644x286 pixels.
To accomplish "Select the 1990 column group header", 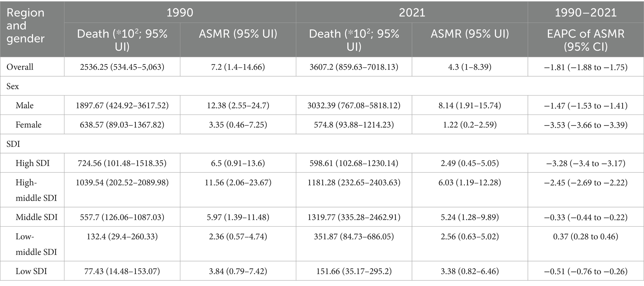I will tap(180, 12).
